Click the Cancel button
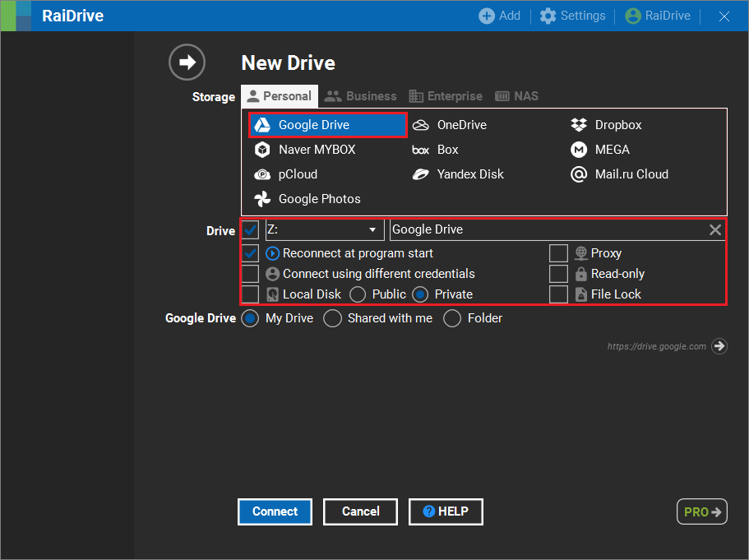749x560 pixels. (x=360, y=511)
